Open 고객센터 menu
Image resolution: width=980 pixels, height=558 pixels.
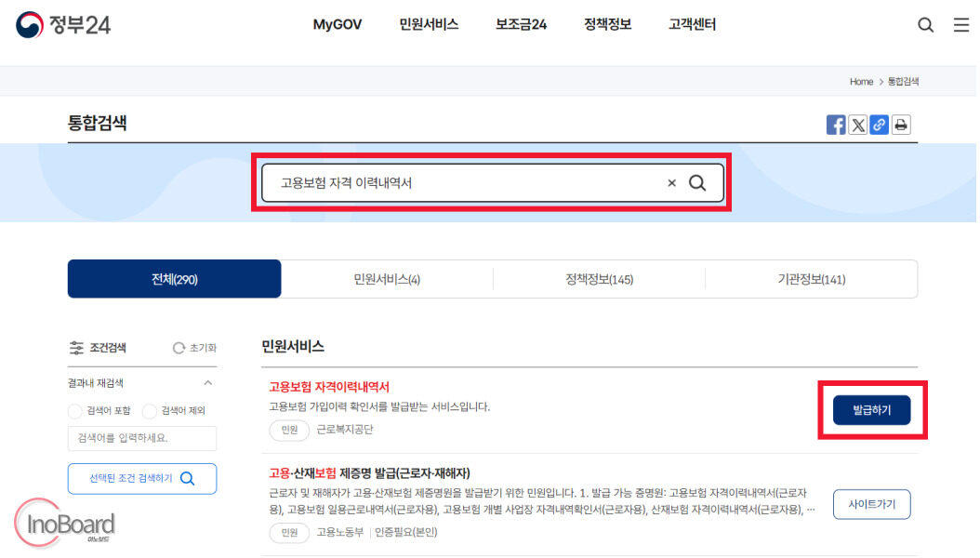pos(692,25)
